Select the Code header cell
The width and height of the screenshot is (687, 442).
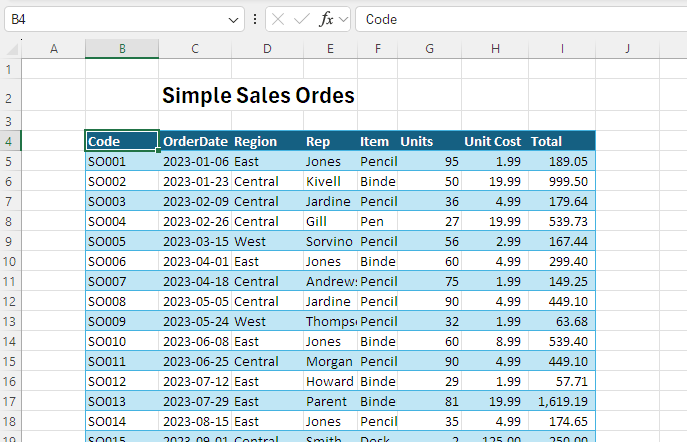click(122, 141)
